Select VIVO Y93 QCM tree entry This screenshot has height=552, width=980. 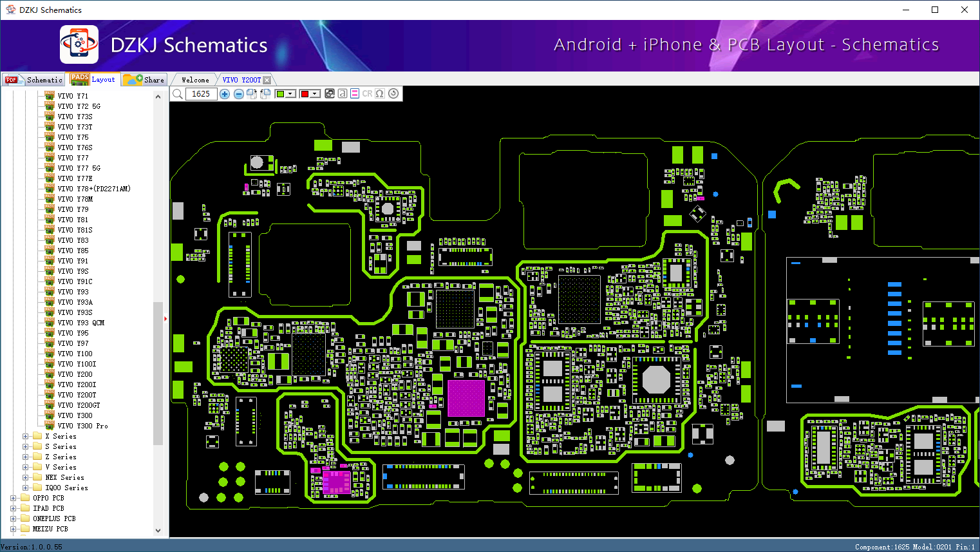point(80,323)
